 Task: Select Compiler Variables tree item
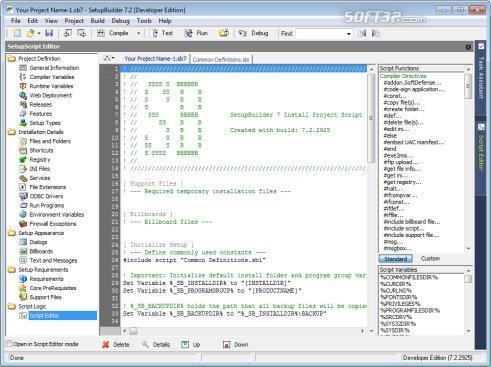coord(52,77)
